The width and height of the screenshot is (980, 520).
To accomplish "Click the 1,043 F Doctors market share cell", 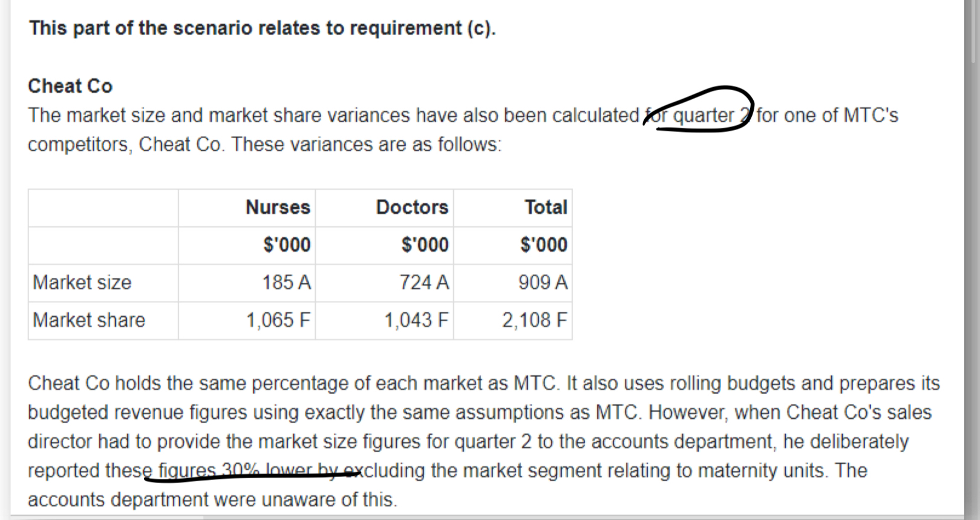I will tap(416, 320).
